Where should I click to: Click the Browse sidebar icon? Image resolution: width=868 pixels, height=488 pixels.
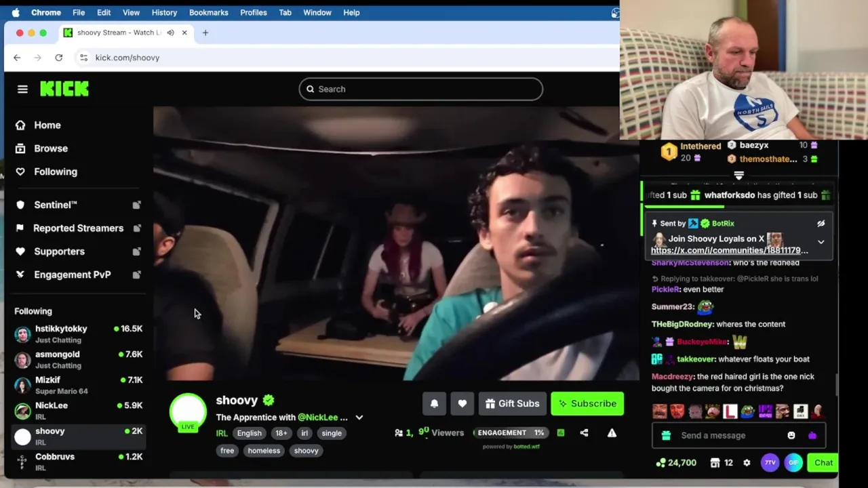(20, 148)
